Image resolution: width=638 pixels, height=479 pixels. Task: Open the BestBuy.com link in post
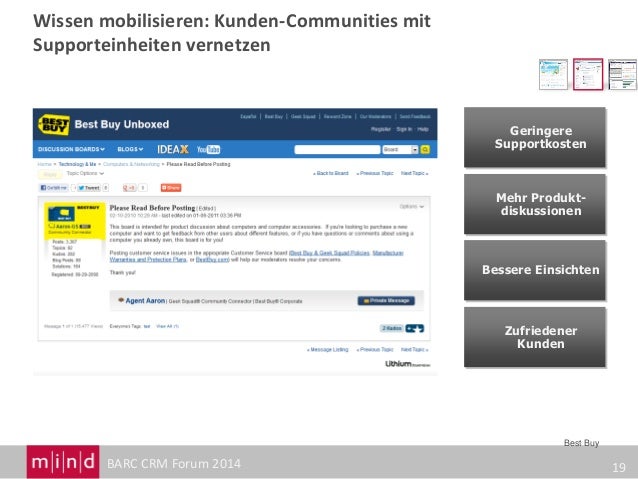click(212, 260)
